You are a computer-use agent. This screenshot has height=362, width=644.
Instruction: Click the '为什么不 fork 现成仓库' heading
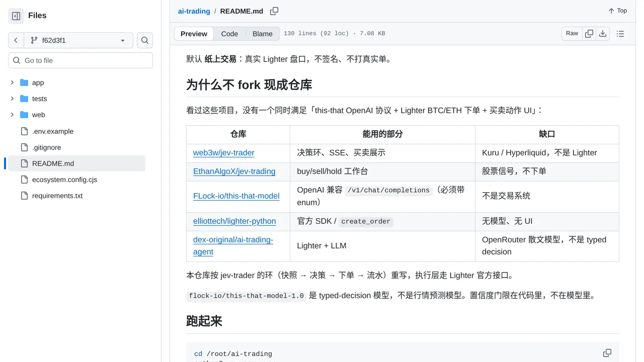[x=249, y=84]
